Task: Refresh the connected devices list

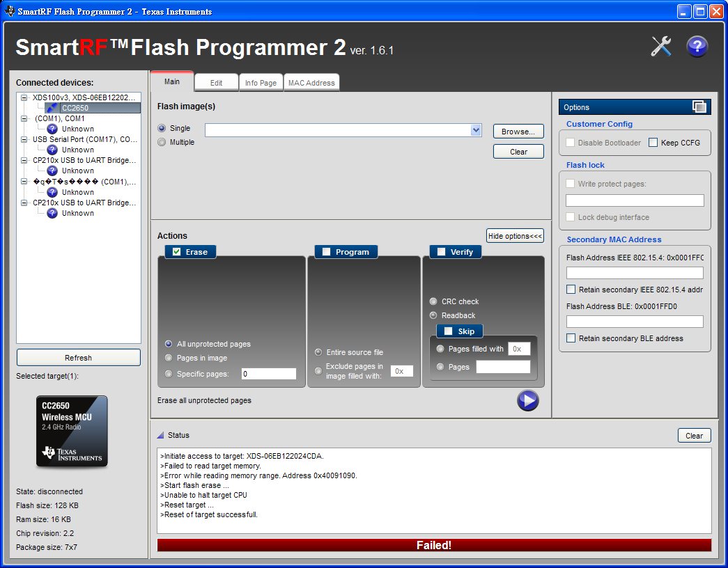Action: tap(79, 358)
